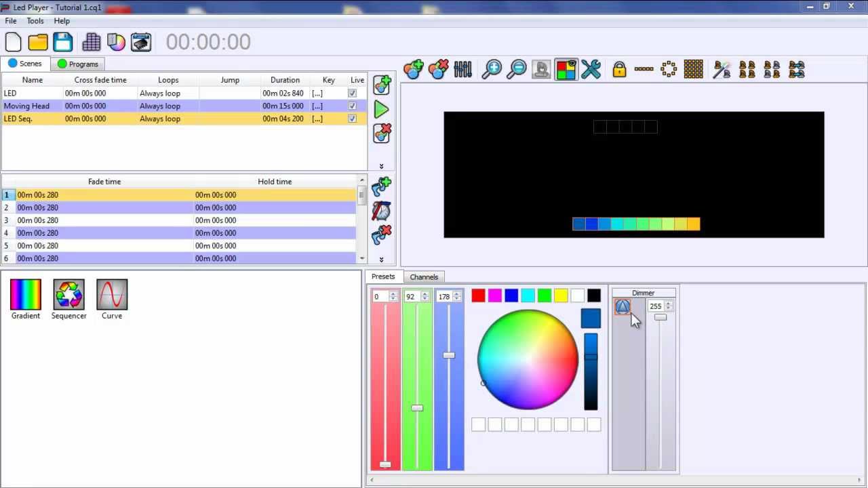The height and width of the screenshot is (488, 868).
Task: Adjust the Dimmer 255 spinner arrows
Action: pyautogui.click(x=668, y=306)
